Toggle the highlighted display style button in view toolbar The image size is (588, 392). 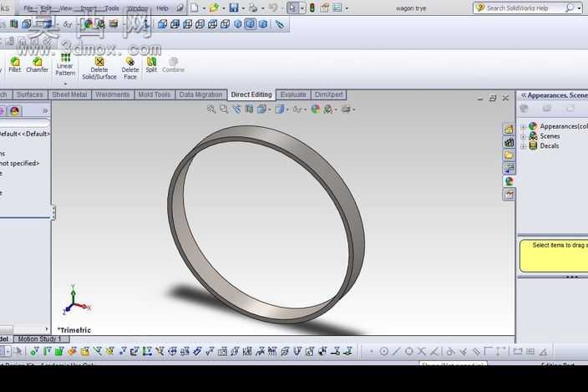tap(250, 24)
